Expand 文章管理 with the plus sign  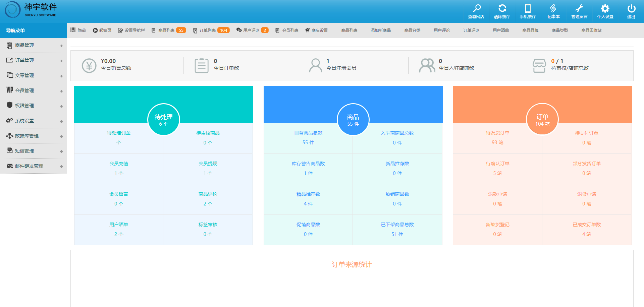[x=61, y=76]
